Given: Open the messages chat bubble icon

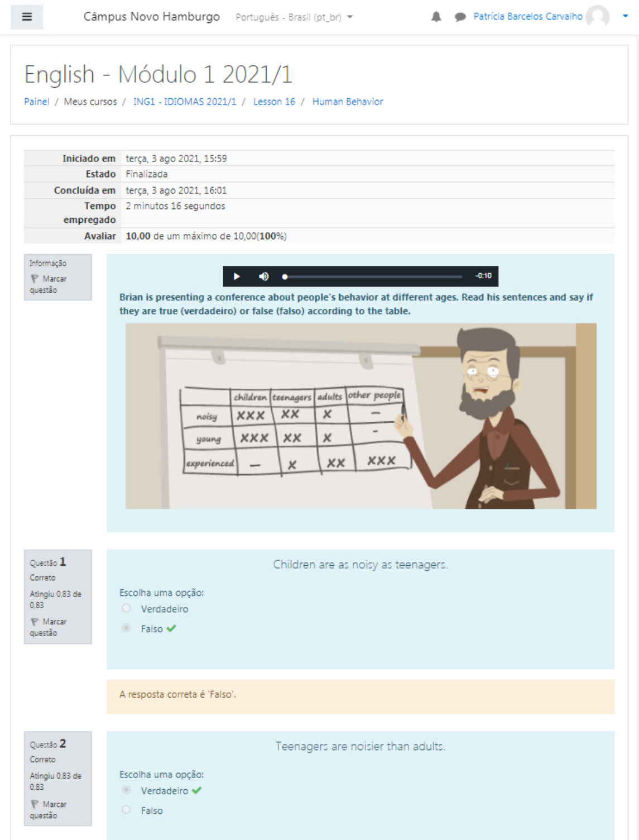Looking at the screenshot, I should tap(460, 17).
